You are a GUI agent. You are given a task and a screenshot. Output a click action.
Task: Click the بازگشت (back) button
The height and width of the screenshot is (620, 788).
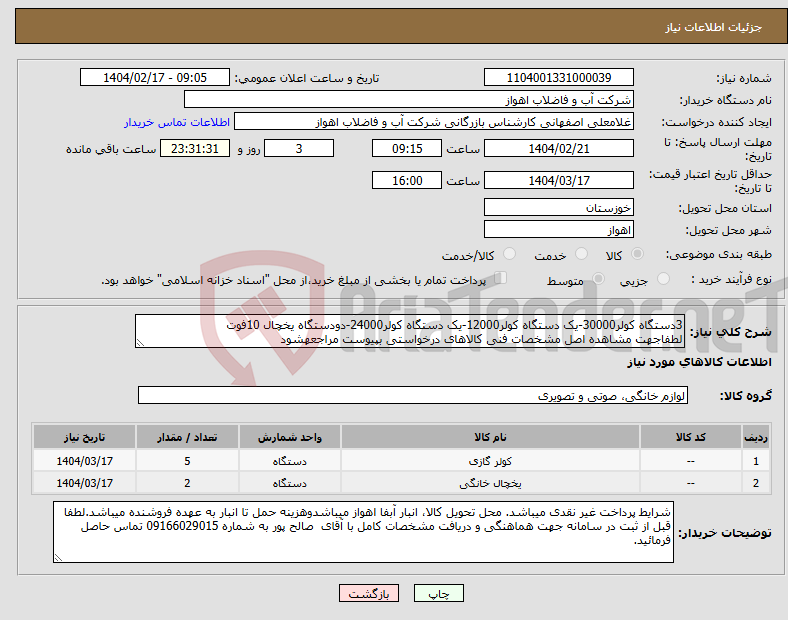369,593
